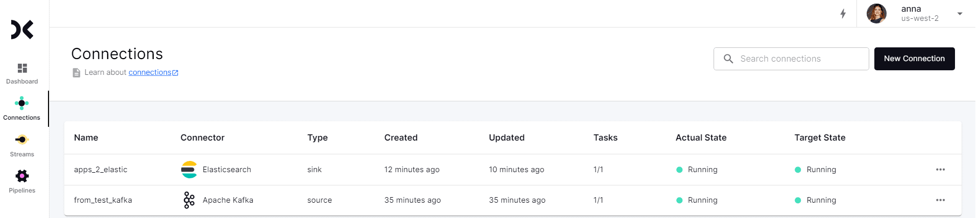
Task: Select the Connections sidebar icon
Action: tap(21, 103)
